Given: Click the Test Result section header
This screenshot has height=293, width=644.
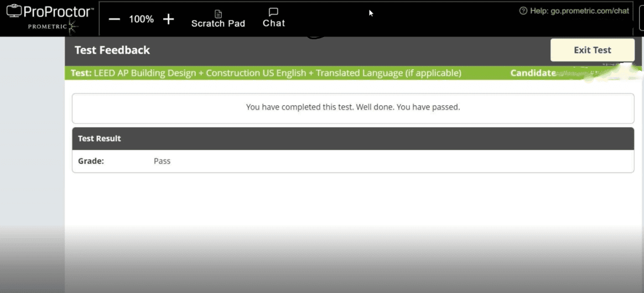Looking at the screenshot, I should (100, 138).
